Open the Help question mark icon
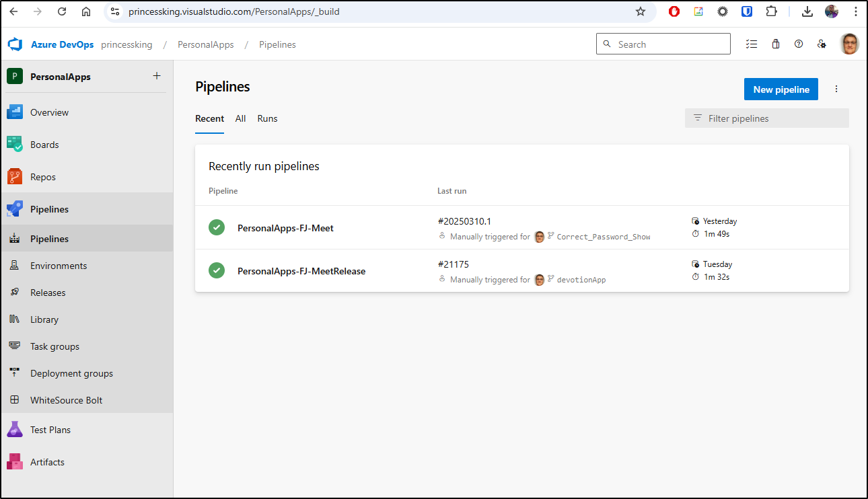868x499 pixels. click(799, 44)
